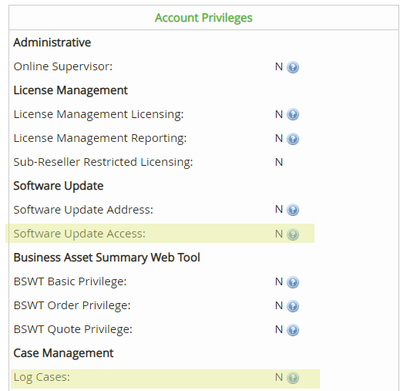Click N value for Software Update Access
Screen dimensions: 400x391
pyautogui.click(x=279, y=234)
